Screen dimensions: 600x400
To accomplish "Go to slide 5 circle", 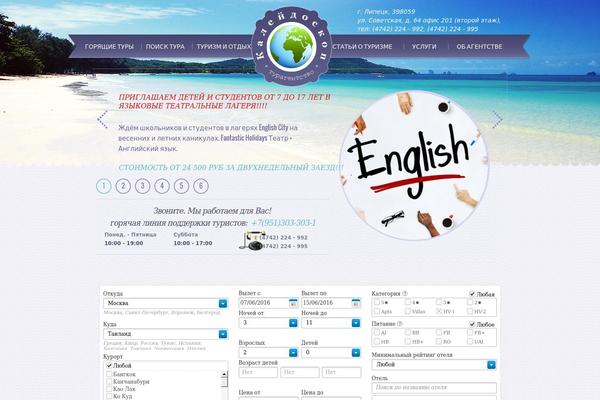I will point(181,186).
